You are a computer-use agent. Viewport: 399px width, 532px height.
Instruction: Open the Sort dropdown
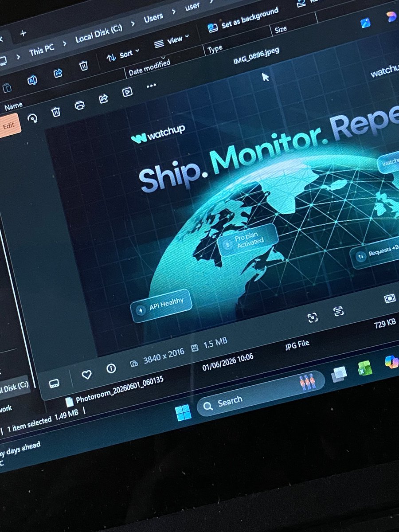(123, 55)
